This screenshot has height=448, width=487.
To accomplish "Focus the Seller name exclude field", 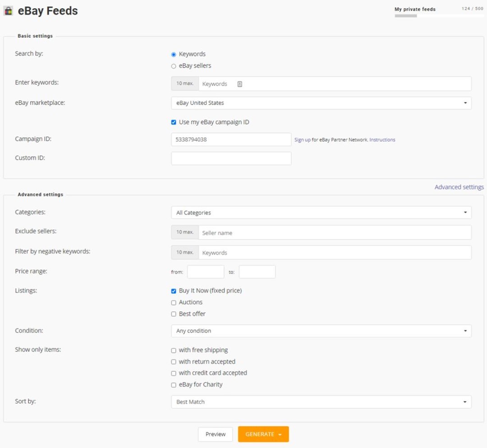I will (x=335, y=232).
